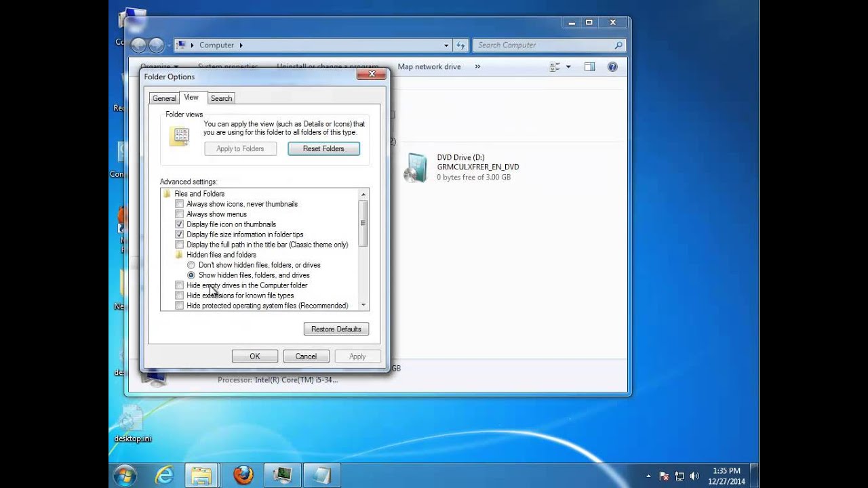Viewport: 868px width, 488px height.
Task: Open the monitor app taskbar button
Action: (281, 476)
